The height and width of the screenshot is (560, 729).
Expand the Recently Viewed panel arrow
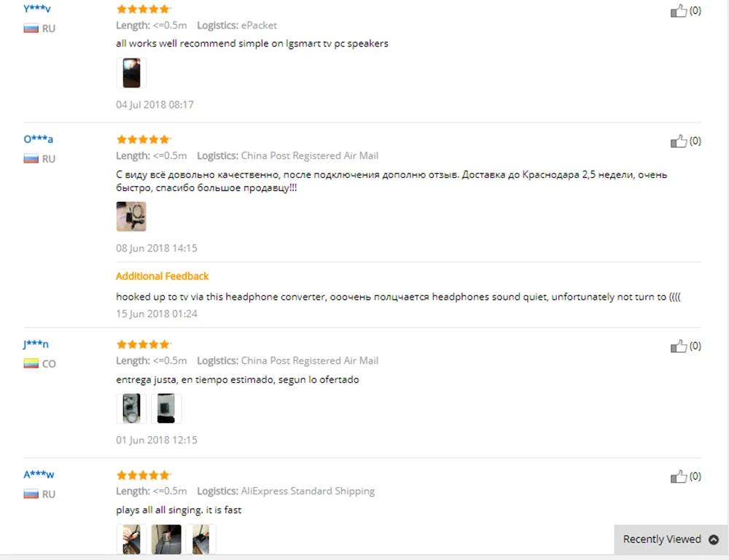(x=714, y=540)
